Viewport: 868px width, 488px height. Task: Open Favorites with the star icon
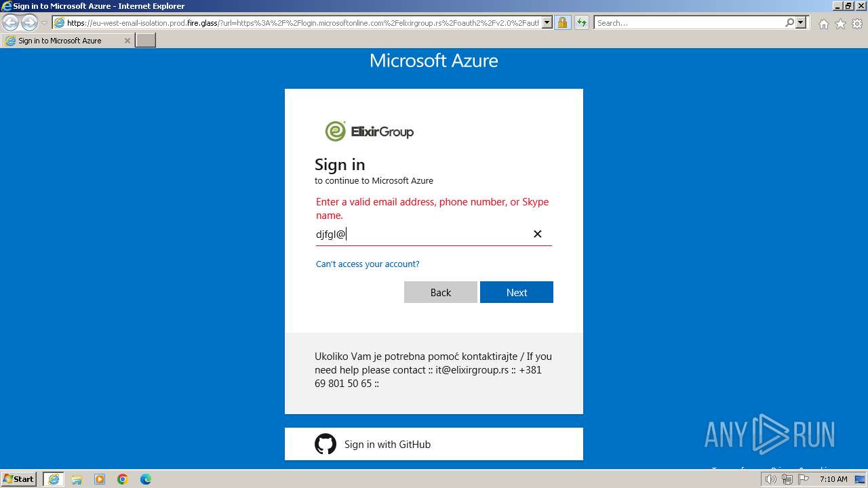(840, 24)
